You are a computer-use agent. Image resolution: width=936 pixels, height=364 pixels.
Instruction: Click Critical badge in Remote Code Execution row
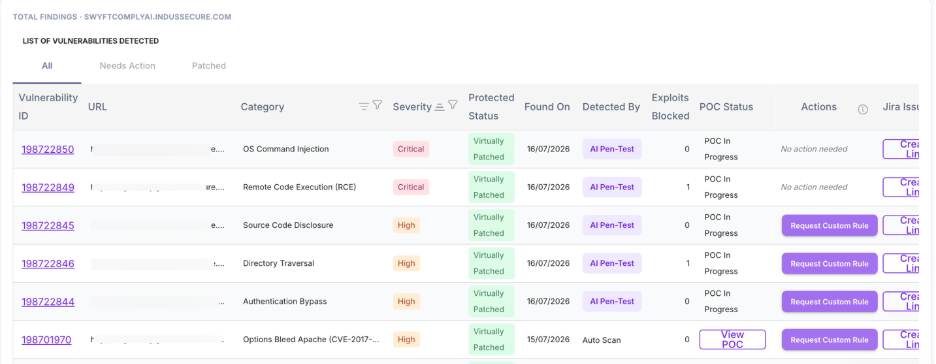[x=411, y=187]
